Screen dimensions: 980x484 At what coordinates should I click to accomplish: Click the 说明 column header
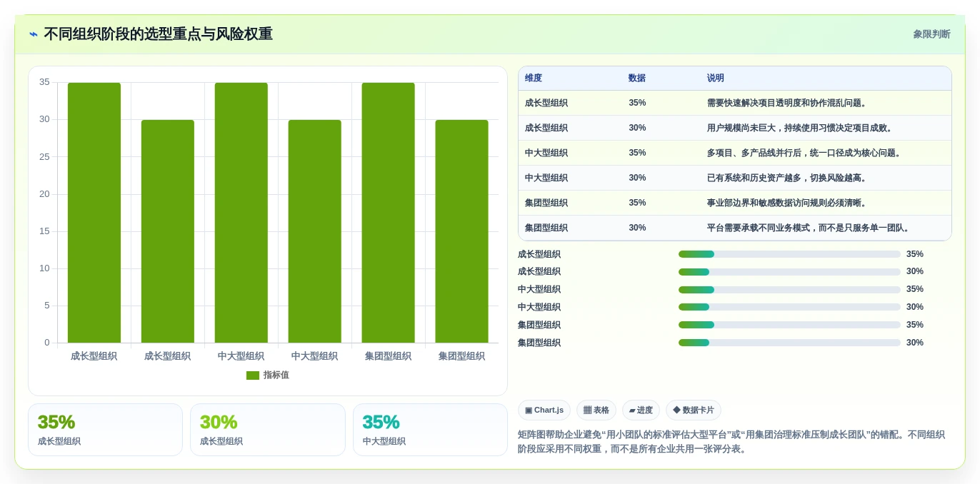pyautogui.click(x=716, y=78)
